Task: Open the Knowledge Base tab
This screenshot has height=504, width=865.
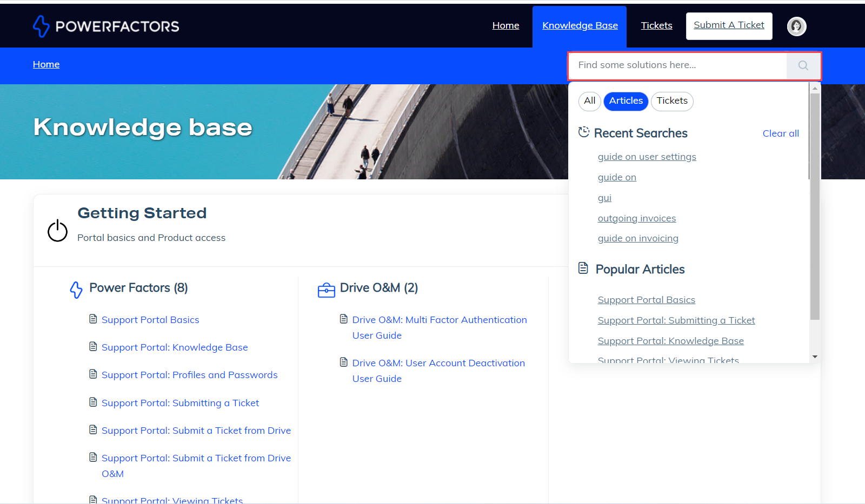Action: (x=580, y=25)
